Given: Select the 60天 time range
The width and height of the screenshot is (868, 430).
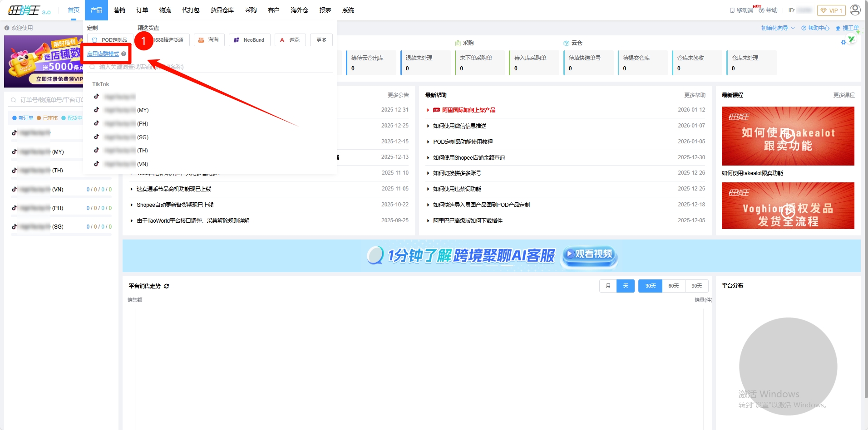Looking at the screenshot, I should pyautogui.click(x=673, y=286).
